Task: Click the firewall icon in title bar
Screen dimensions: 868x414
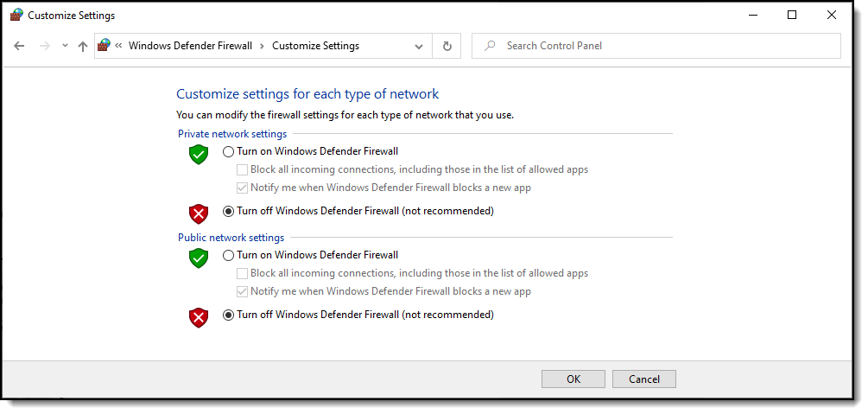Action: click(16, 15)
